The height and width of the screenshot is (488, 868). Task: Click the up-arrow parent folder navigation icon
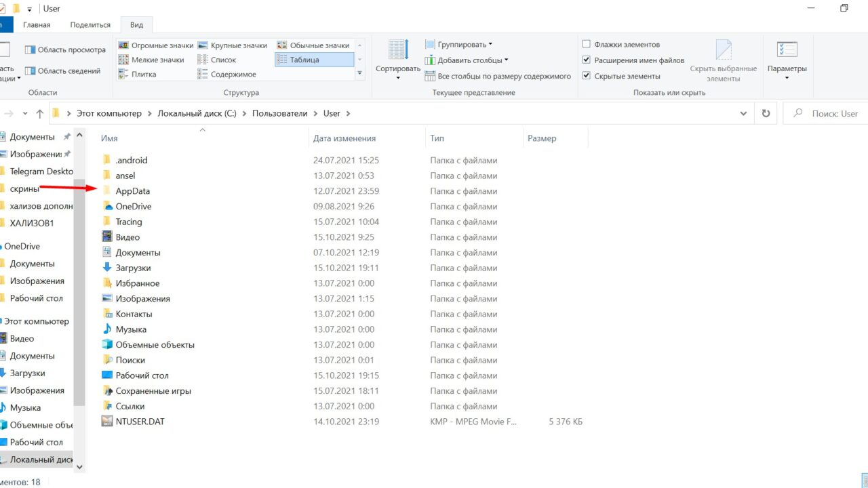(40, 114)
